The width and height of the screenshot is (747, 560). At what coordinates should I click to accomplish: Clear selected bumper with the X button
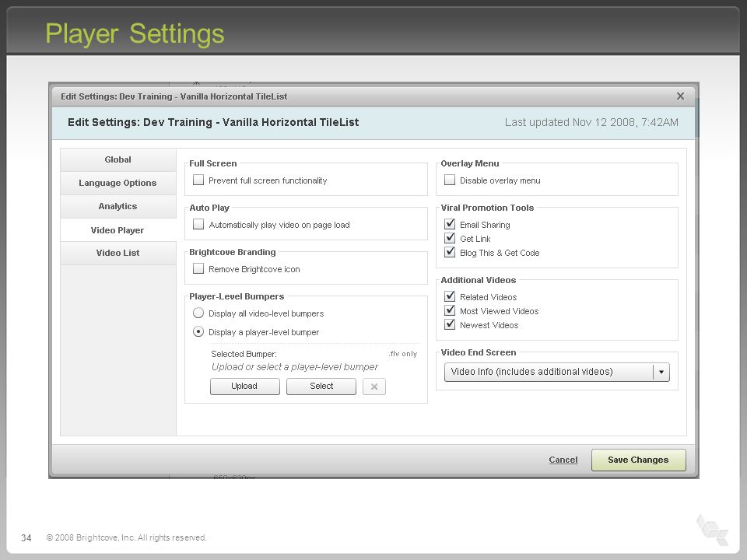pos(374,387)
